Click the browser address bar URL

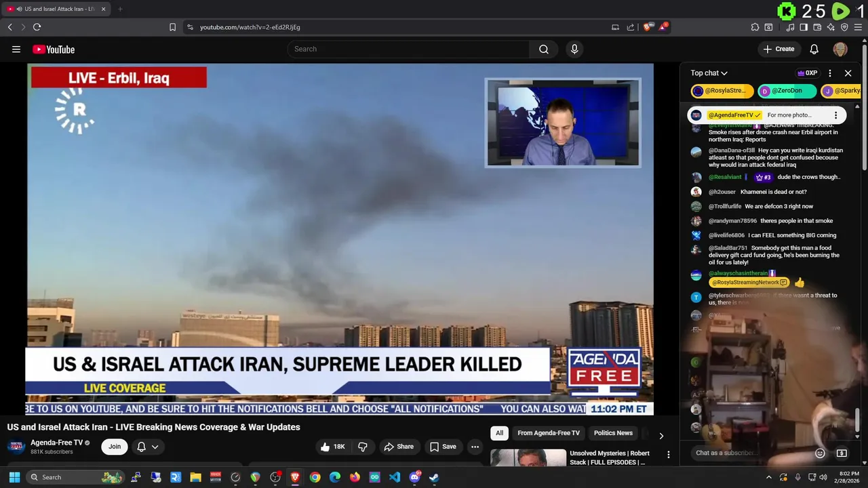250,27
